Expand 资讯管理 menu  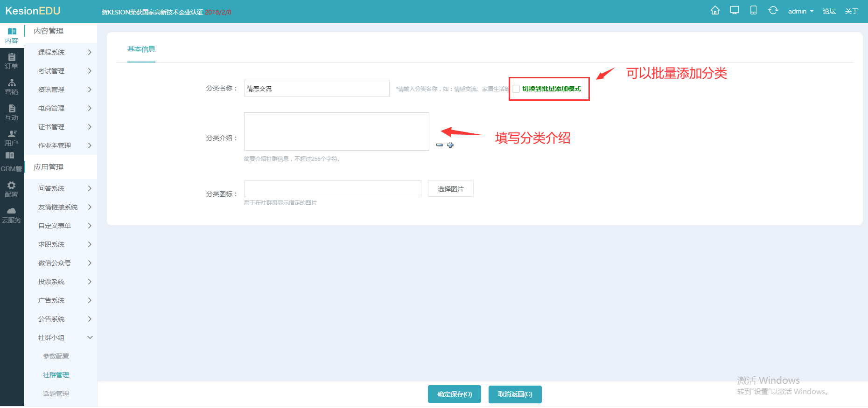(61, 90)
